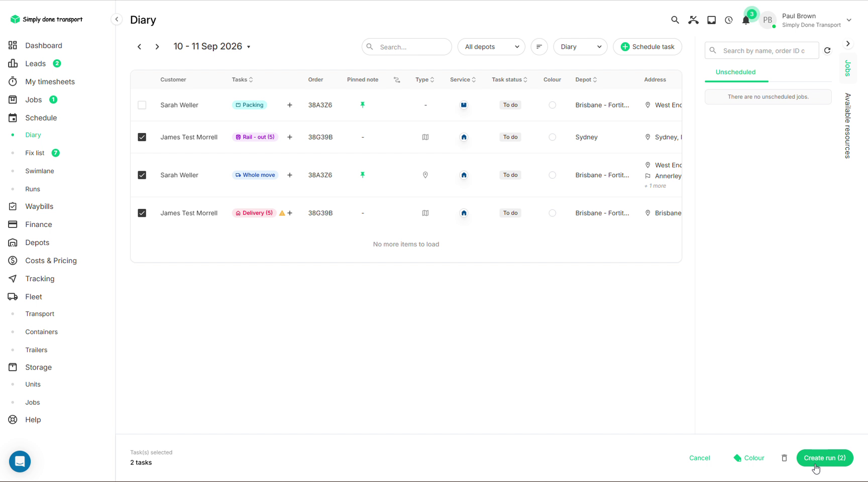Click the tablet icon in the header
The height and width of the screenshot is (482, 868).
711,20
